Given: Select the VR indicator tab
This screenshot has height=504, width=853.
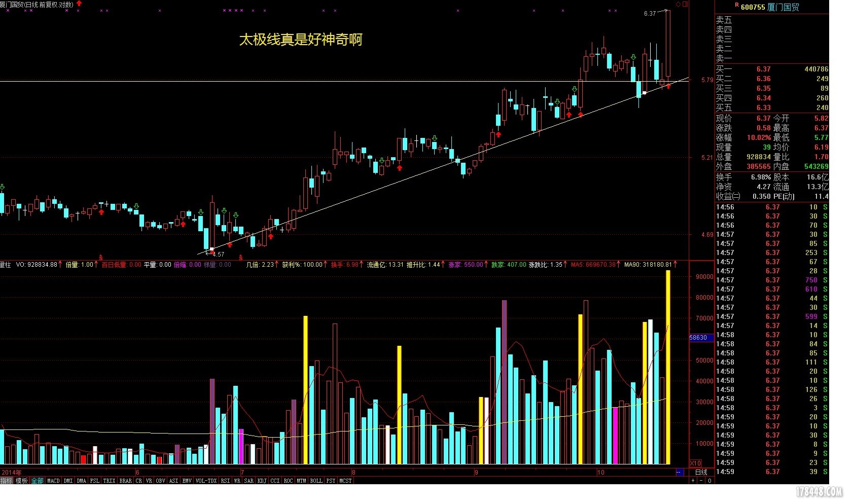Looking at the screenshot, I should coord(149,481).
